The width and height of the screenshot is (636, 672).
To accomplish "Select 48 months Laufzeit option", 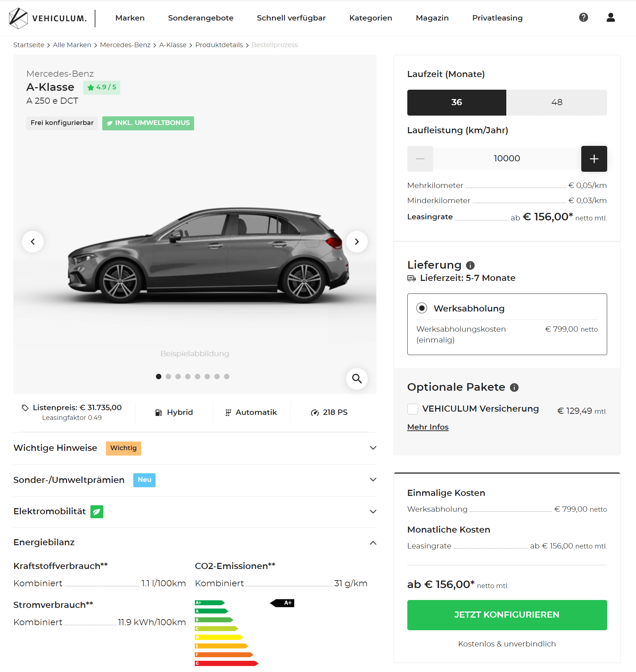I will point(557,103).
